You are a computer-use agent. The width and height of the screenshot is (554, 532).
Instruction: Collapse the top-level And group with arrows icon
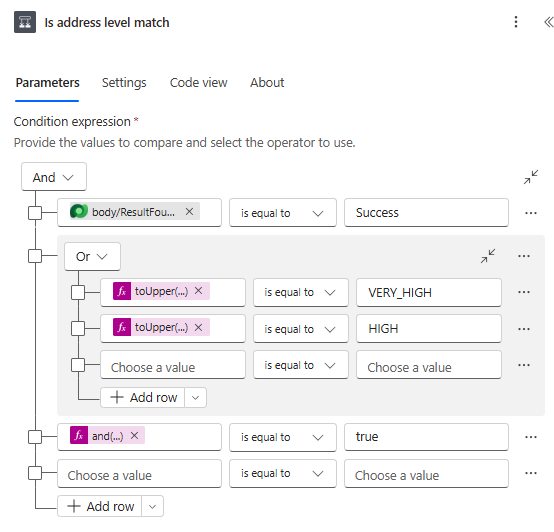click(x=531, y=177)
